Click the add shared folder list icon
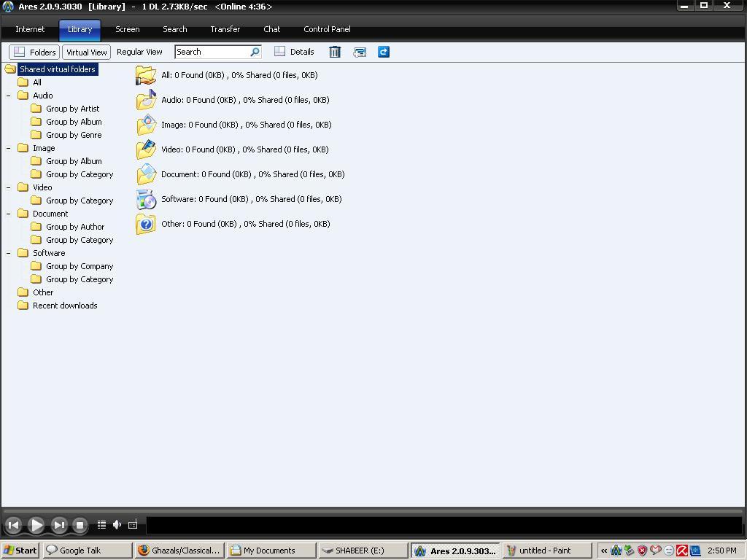747x560 pixels. [x=360, y=52]
